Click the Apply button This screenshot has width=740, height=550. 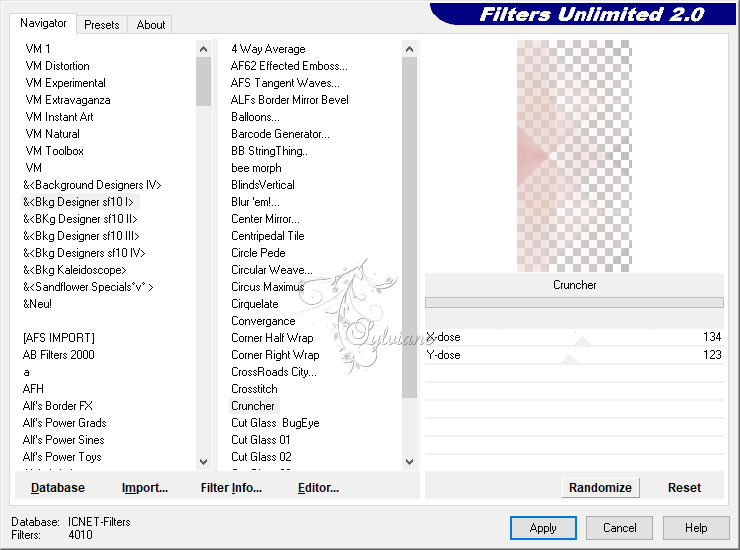pyautogui.click(x=543, y=528)
